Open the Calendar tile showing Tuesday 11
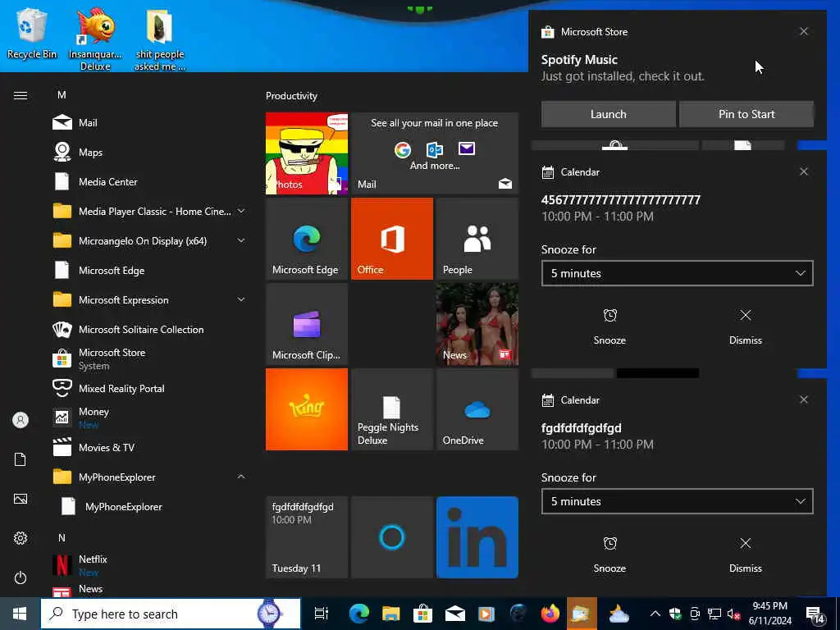840x630 pixels. pos(307,537)
